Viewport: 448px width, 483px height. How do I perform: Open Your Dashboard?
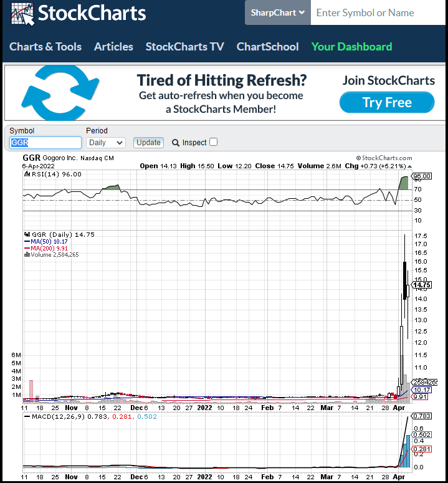point(351,47)
